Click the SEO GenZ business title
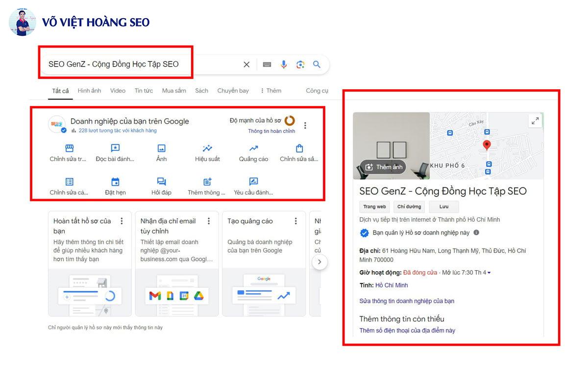 tap(443, 191)
